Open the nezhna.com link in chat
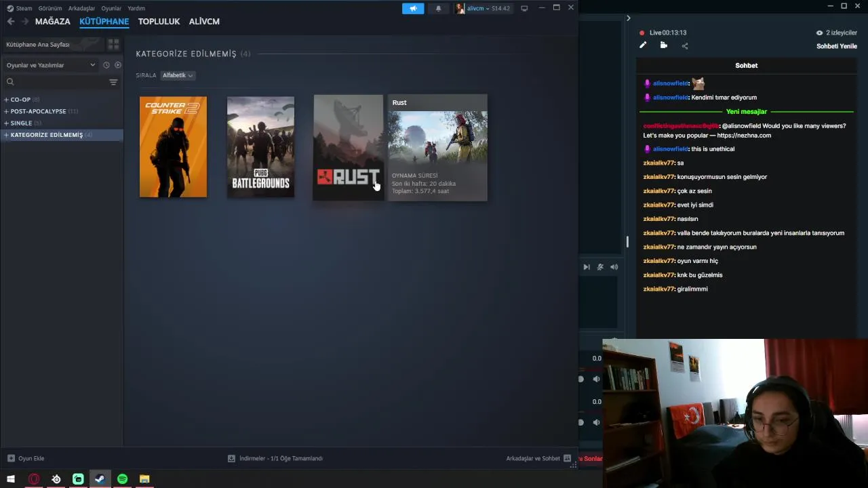Image resolution: width=868 pixels, height=488 pixels. pos(744,136)
